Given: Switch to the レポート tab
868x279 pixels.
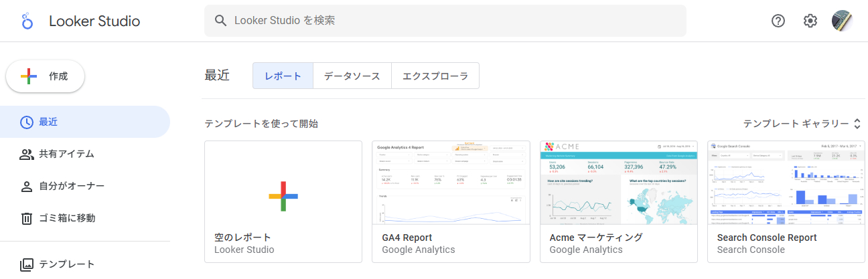Looking at the screenshot, I should click(283, 76).
